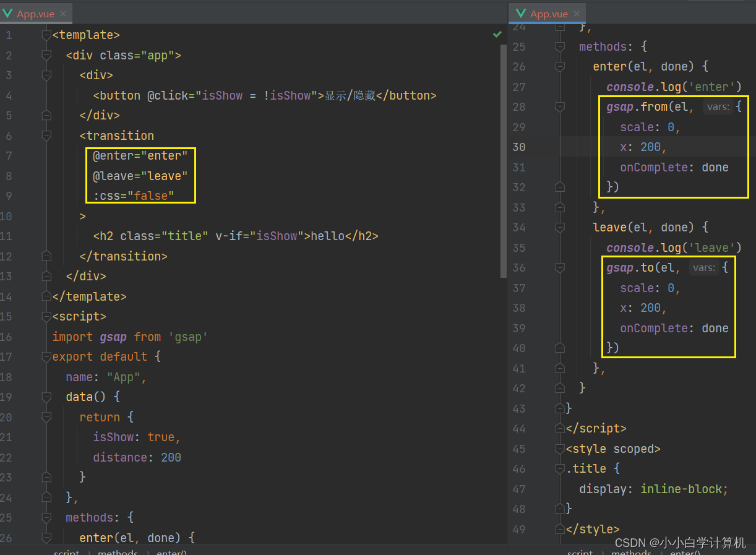This screenshot has width=756, height=555.
Task: Click the fold end marker at line 5
Action: (x=46, y=116)
